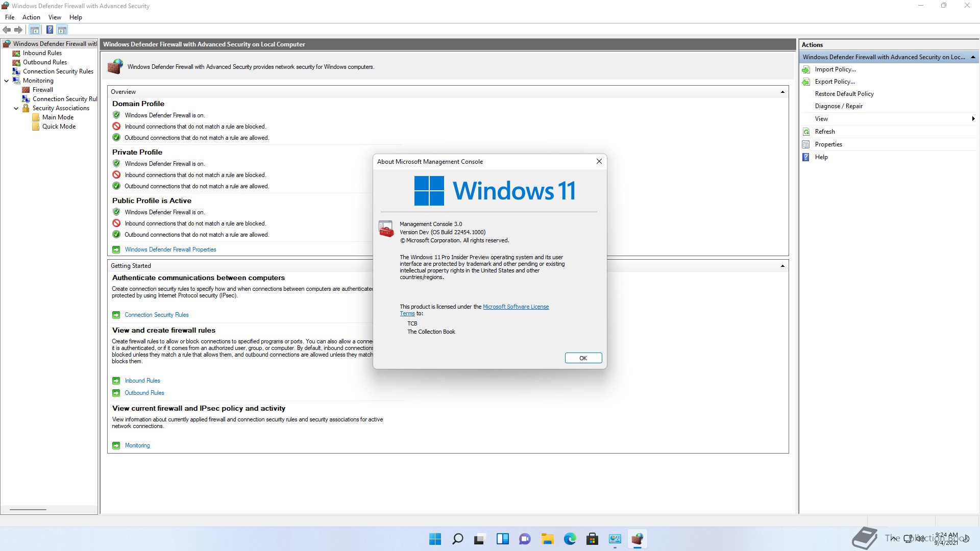980x551 pixels.
Task: Toggle the Show/Hide Console Tree toolbar icon
Action: (x=35, y=30)
